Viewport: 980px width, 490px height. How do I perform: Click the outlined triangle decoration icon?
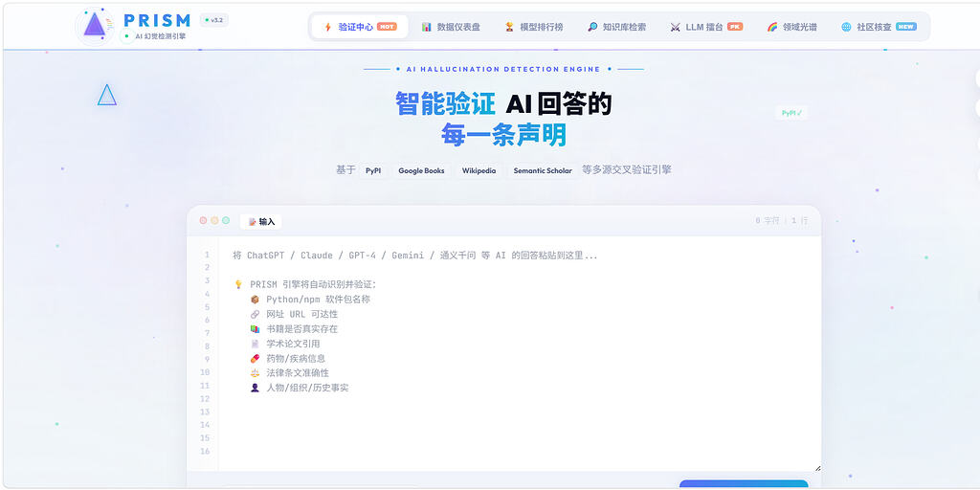(x=107, y=95)
